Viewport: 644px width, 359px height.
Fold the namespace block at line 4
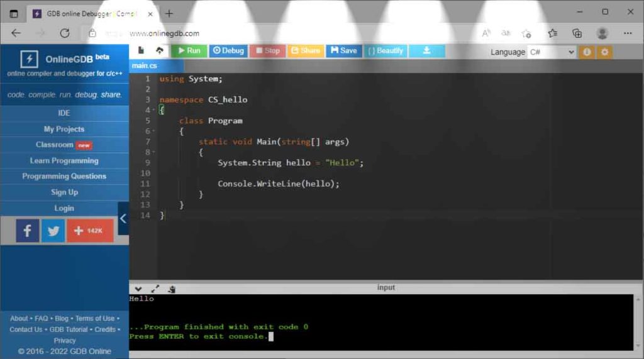pos(154,110)
